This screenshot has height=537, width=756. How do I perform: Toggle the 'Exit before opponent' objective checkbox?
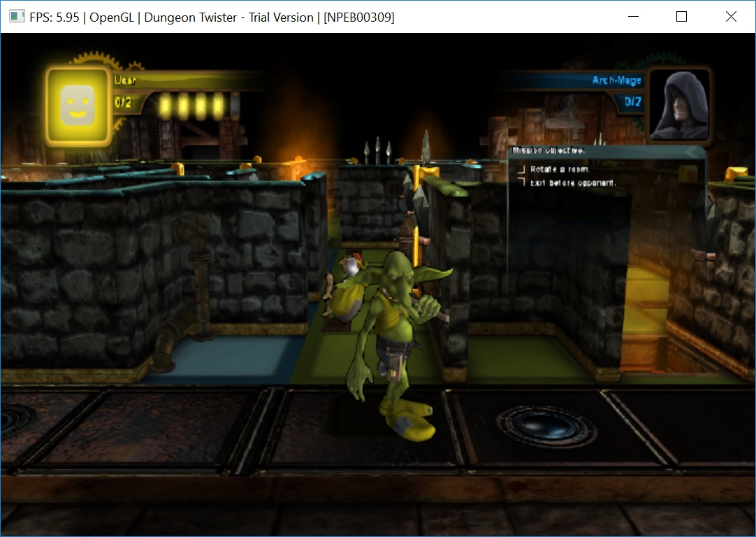point(521,182)
